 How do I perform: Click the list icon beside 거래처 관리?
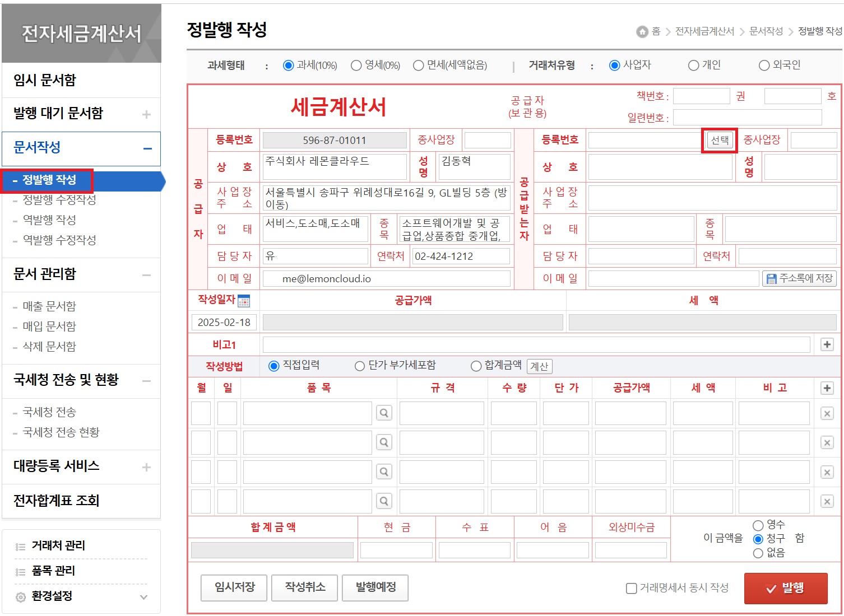21,547
